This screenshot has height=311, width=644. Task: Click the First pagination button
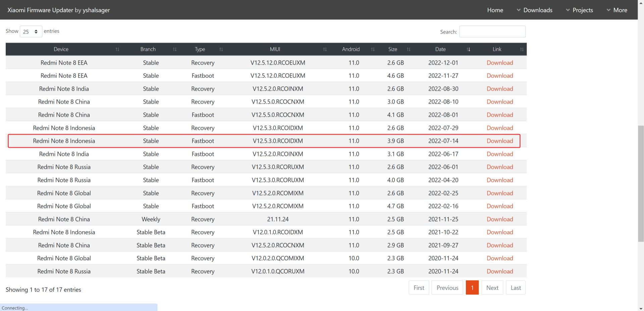tap(419, 288)
